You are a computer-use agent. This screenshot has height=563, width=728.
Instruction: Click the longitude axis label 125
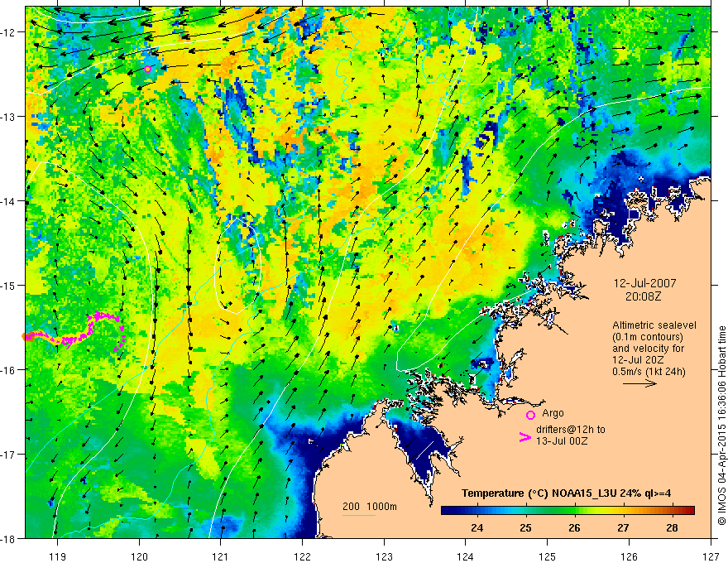[548, 556]
